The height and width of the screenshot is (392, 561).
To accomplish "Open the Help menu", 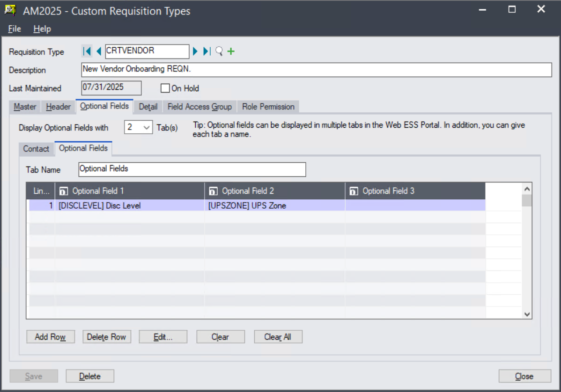I will click(42, 29).
